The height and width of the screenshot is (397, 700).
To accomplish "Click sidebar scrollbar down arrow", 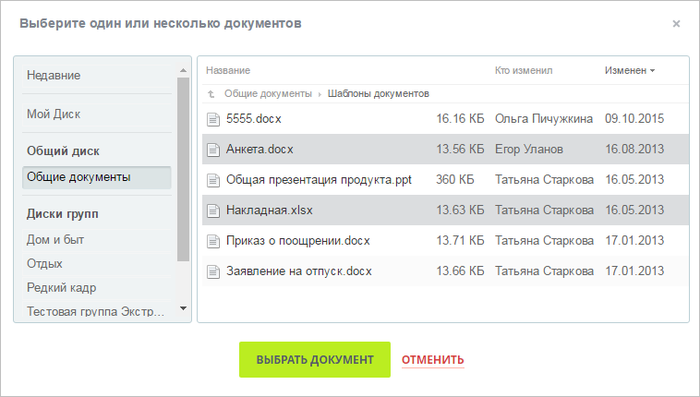I will pyautogui.click(x=183, y=309).
